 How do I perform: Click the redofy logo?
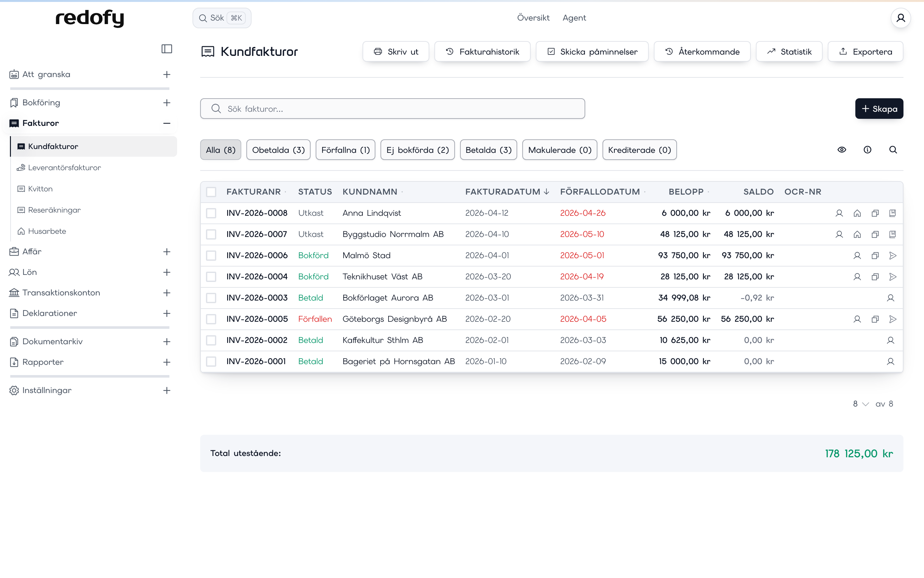90,18
